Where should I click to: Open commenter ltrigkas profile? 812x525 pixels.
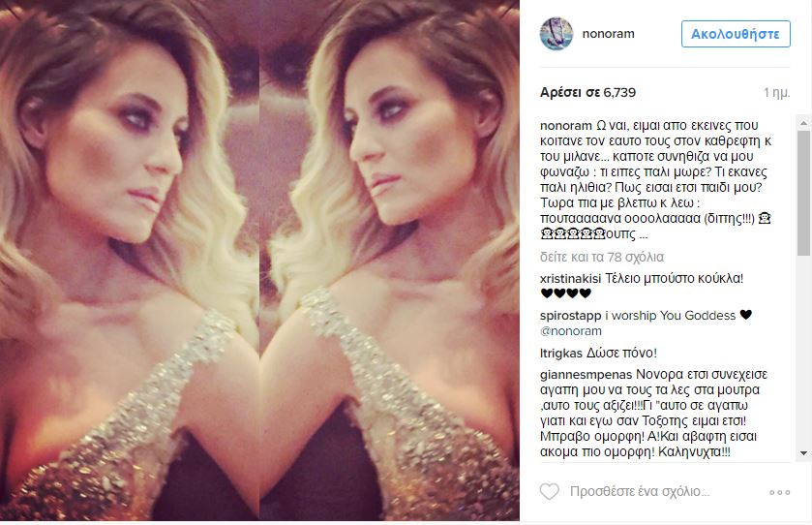pos(560,354)
